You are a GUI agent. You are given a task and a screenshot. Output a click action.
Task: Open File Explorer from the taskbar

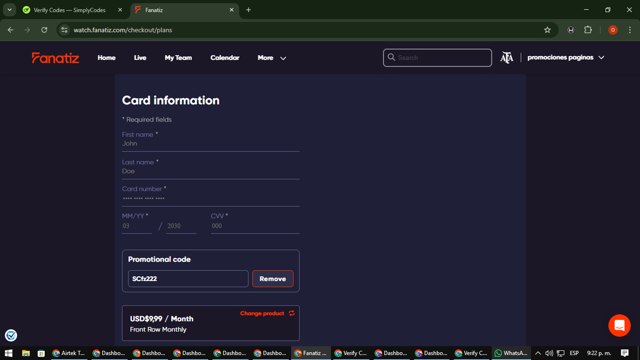26,353
